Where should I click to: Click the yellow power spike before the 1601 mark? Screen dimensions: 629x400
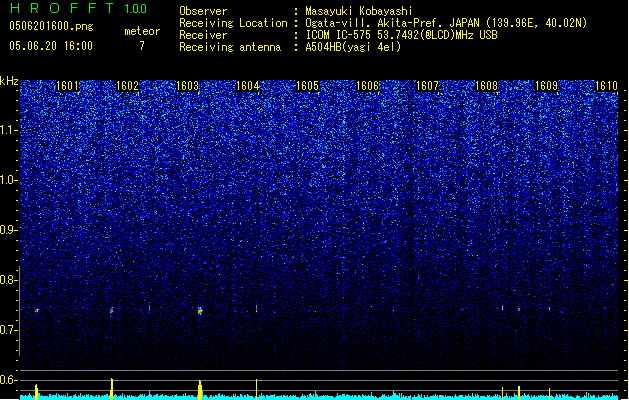(37, 392)
